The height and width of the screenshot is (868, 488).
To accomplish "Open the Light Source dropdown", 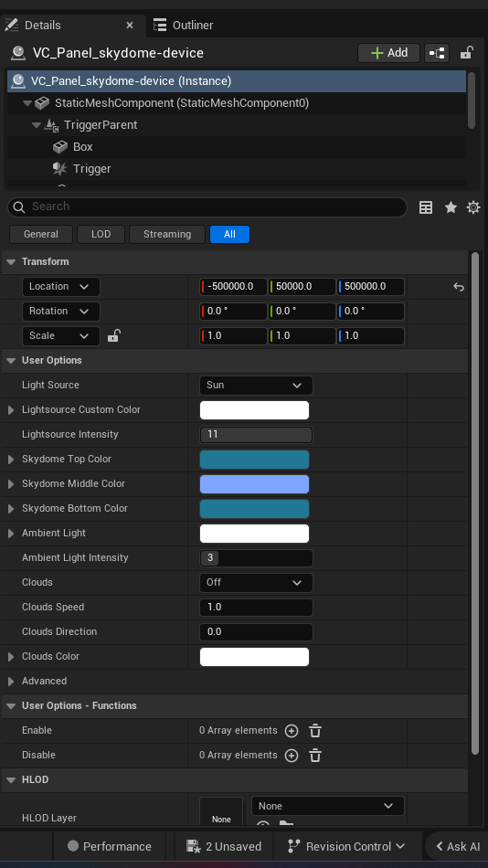I will (x=256, y=386).
